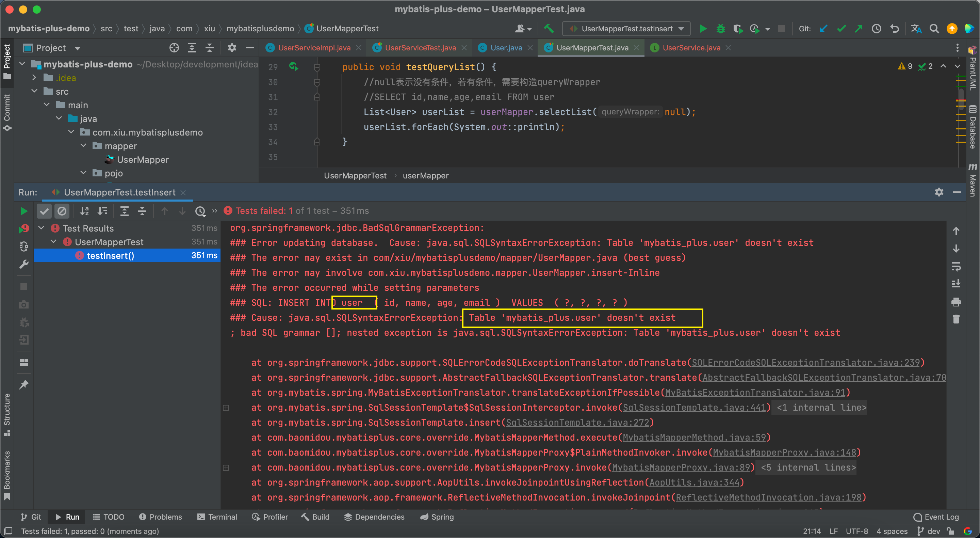Toggle Show Ignored tests button
980x538 pixels.
pyautogui.click(x=62, y=211)
